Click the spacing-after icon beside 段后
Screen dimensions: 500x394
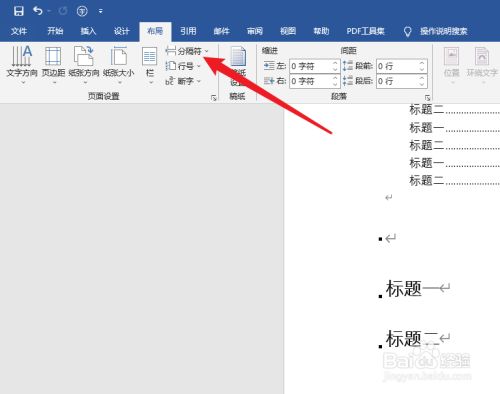pyautogui.click(x=348, y=81)
